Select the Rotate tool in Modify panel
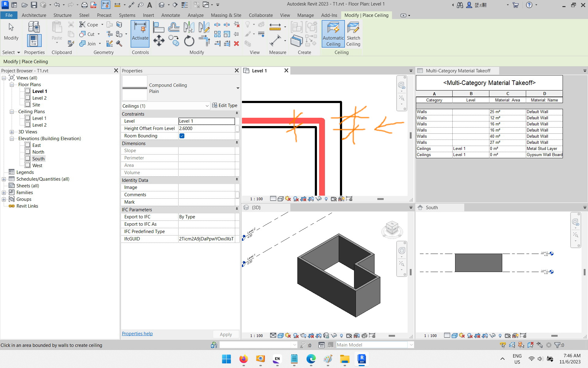 tap(189, 40)
